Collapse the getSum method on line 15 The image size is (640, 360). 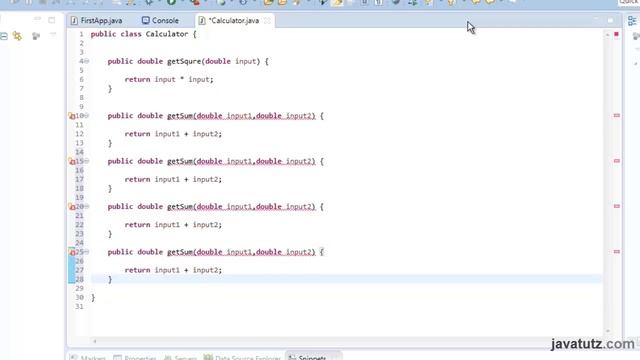pyautogui.click(x=87, y=161)
